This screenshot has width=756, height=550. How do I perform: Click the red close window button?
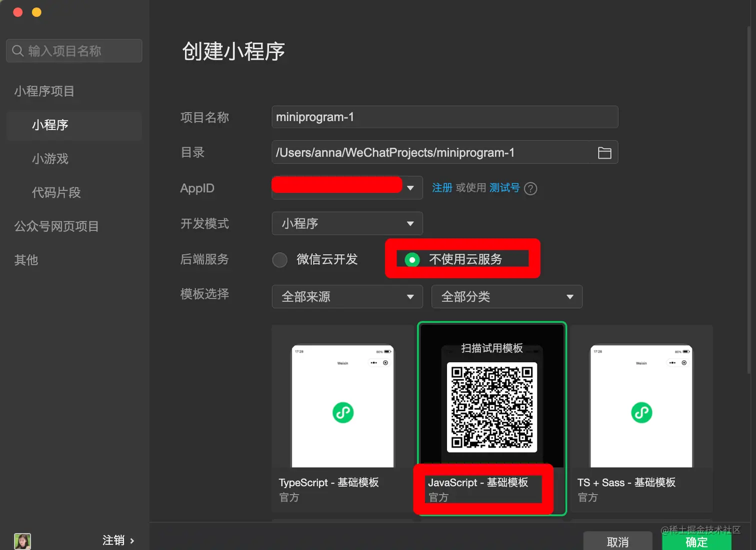click(18, 12)
